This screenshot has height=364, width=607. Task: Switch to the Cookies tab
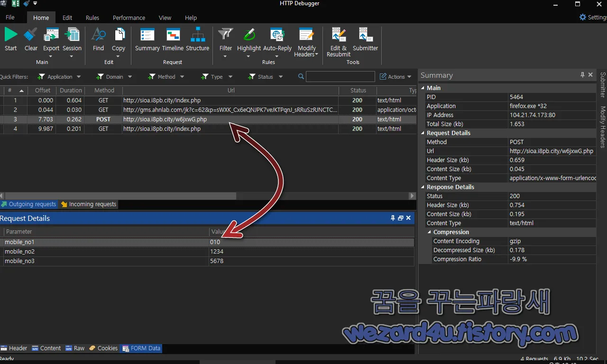click(x=103, y=348)
